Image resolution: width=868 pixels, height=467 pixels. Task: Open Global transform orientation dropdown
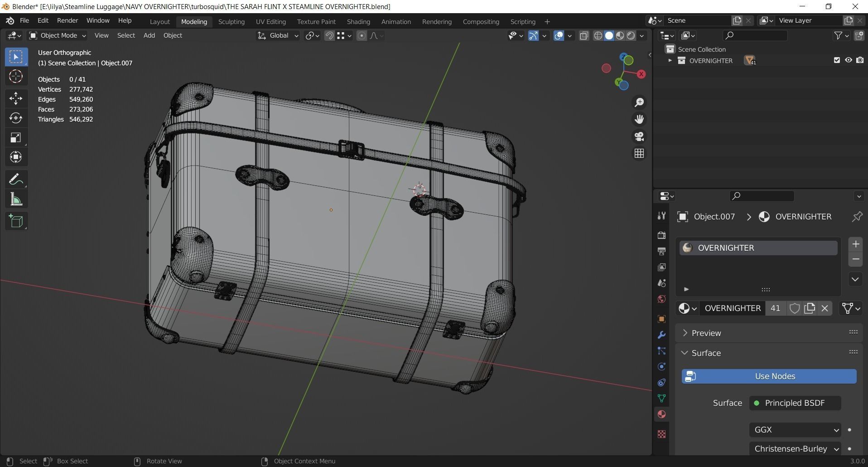pos(278,36)
